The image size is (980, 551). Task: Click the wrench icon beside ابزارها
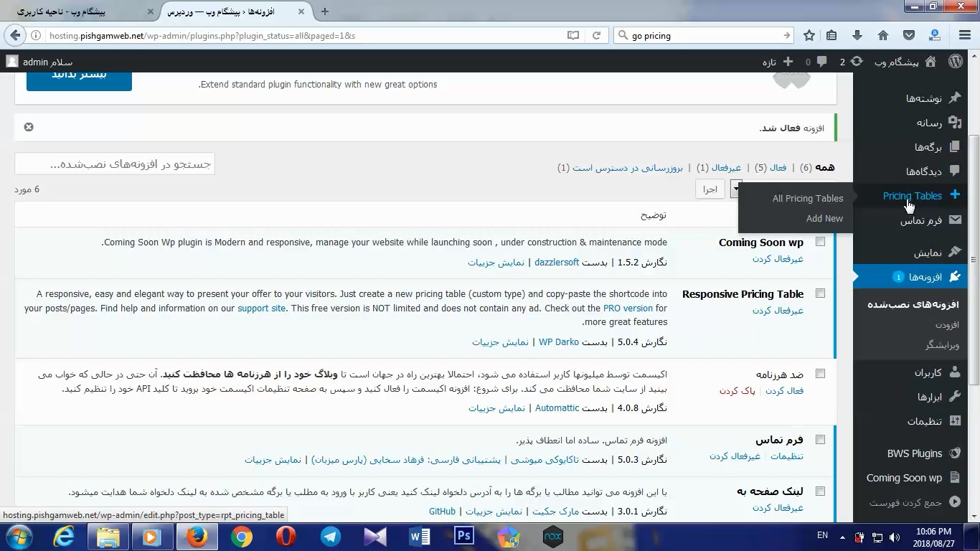pos(955,397)
